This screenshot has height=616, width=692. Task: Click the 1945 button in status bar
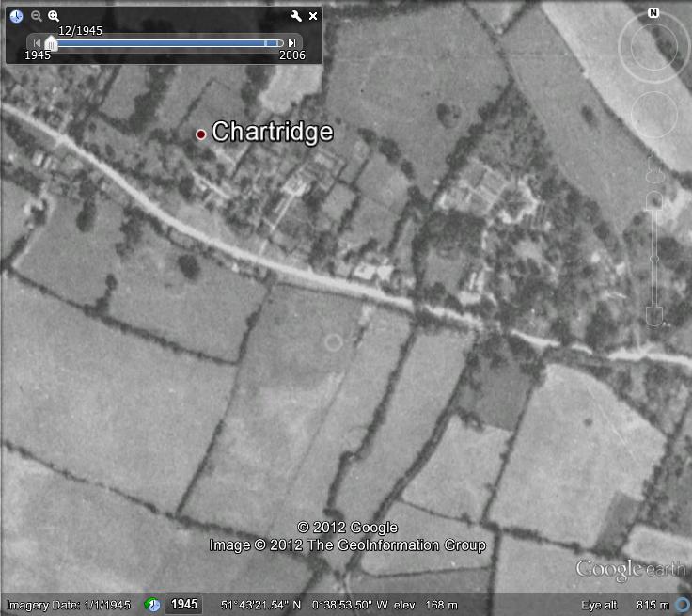point(184,605)
